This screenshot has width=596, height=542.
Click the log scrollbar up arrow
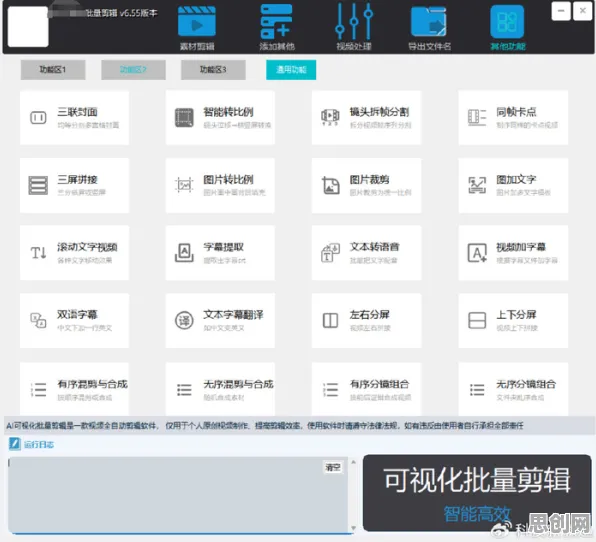tap(353, 462)
